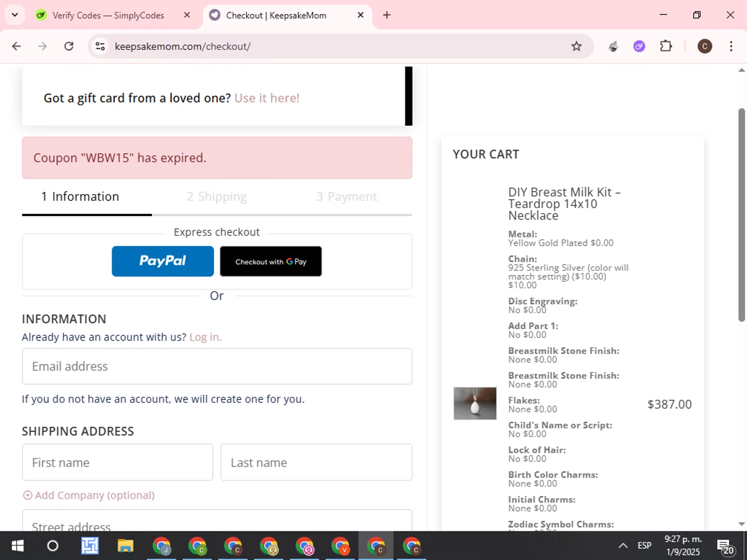Open the Extensions puzzle icon

click(666, 46)
